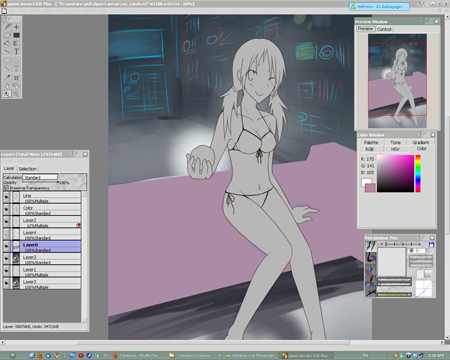The image size is (450, 360).
Task: Open the HSV tab in Color Window
Action: point(395,149)
